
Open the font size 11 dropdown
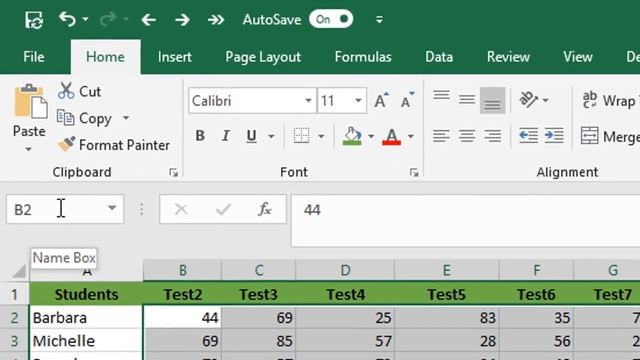point(358,100)
